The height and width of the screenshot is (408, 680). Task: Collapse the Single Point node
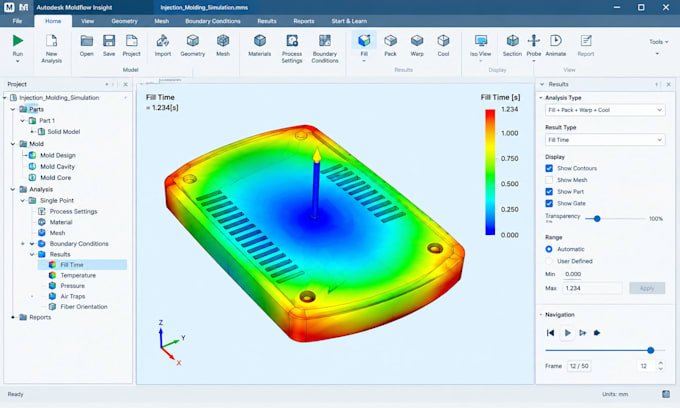[x=23, y=200]
